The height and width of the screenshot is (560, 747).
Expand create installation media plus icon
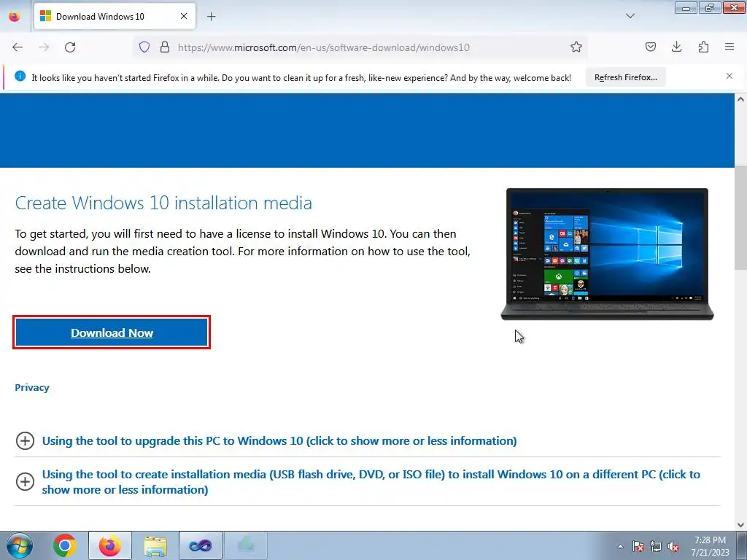tap(26, 482)
